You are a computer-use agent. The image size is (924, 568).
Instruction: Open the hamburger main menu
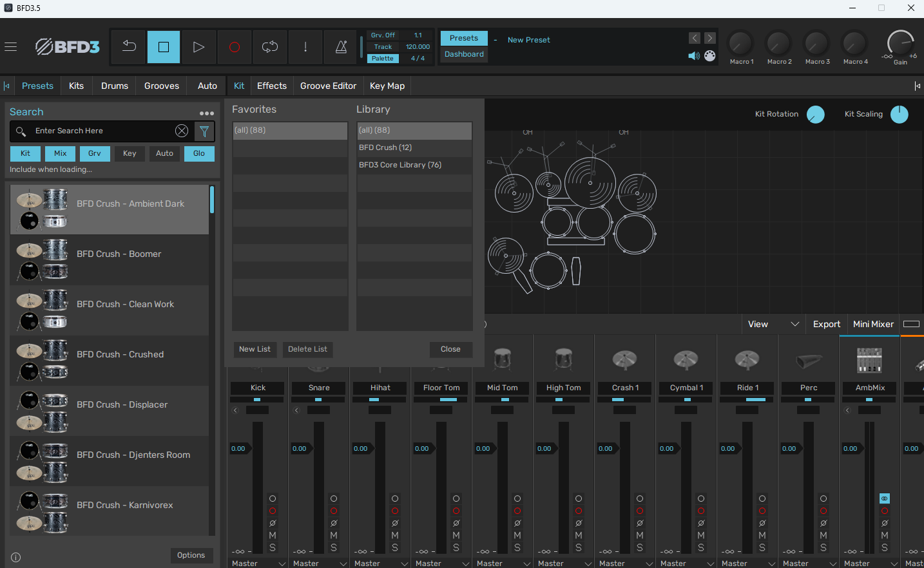click(x=10, y=46)
